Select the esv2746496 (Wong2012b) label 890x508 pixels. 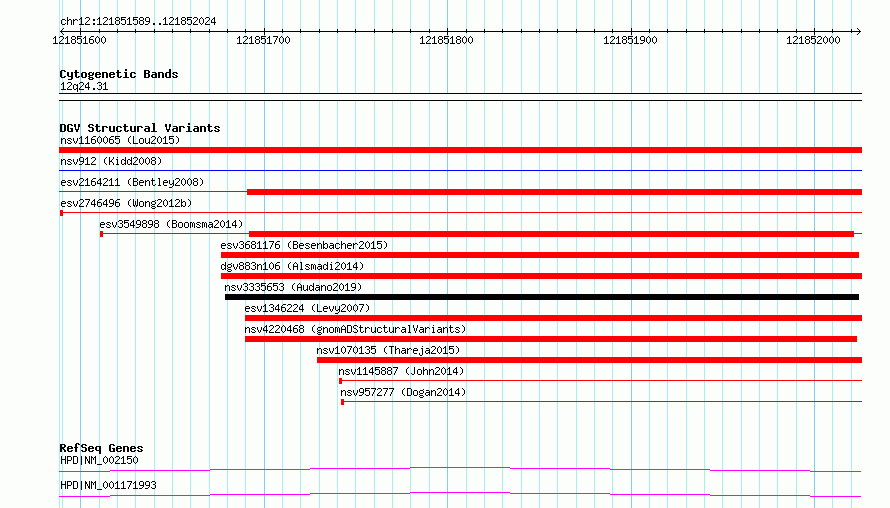126,203
